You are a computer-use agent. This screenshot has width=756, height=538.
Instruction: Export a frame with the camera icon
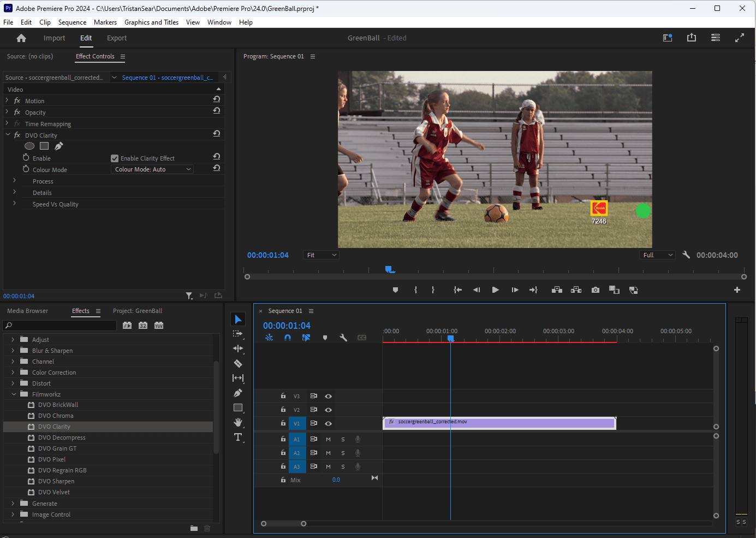tap(595, 290)
